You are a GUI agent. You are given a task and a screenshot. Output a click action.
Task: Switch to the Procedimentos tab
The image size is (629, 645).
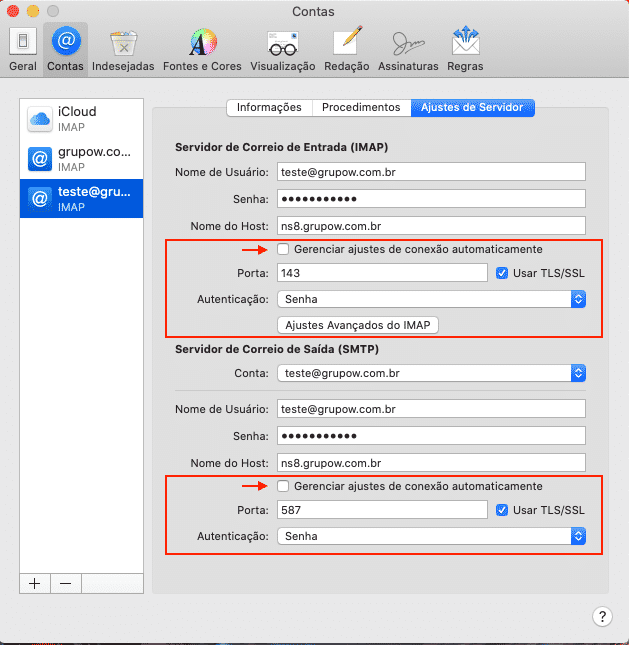click(361, 108)
